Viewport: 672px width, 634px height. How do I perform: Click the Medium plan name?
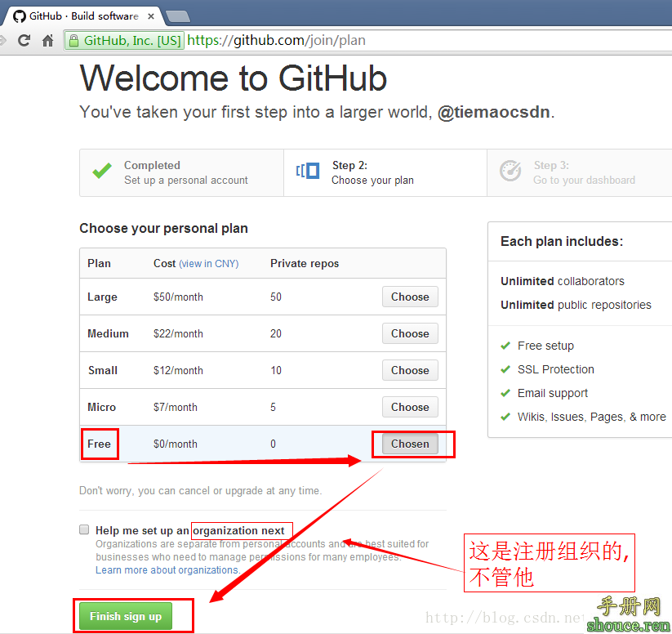point(108,333)
